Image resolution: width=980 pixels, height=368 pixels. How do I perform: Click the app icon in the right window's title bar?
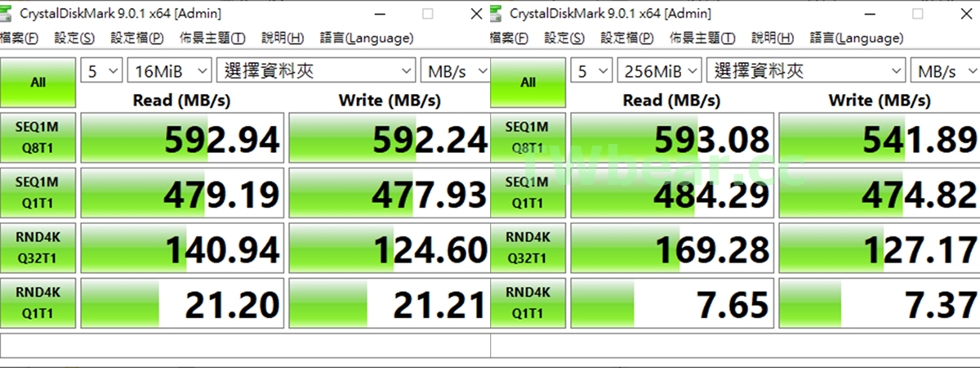coord(498,14)
